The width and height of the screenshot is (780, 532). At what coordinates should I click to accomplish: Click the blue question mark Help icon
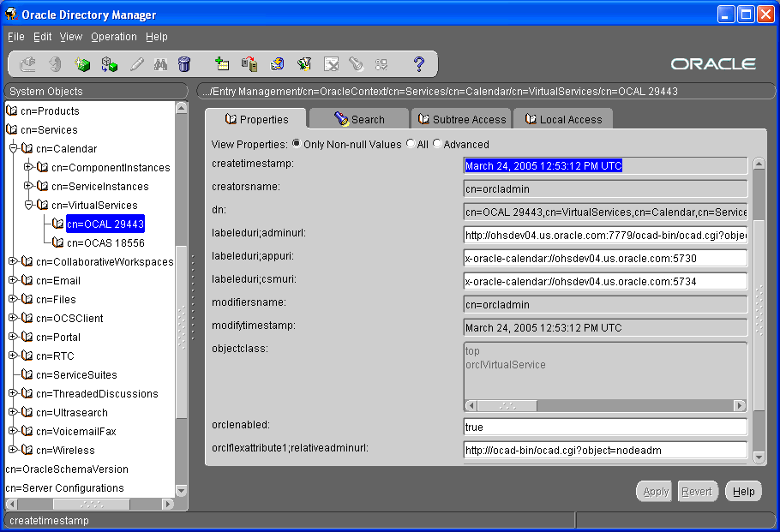click(419, 64)
